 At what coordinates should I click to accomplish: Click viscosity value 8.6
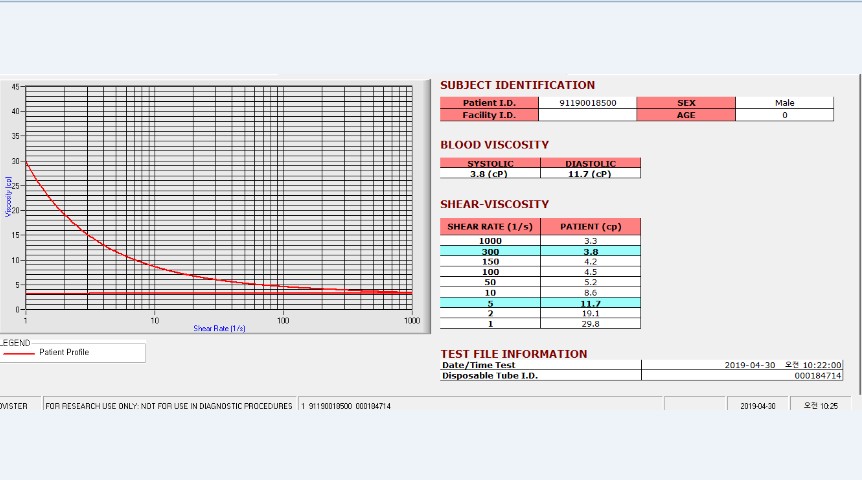pos(590,293)
